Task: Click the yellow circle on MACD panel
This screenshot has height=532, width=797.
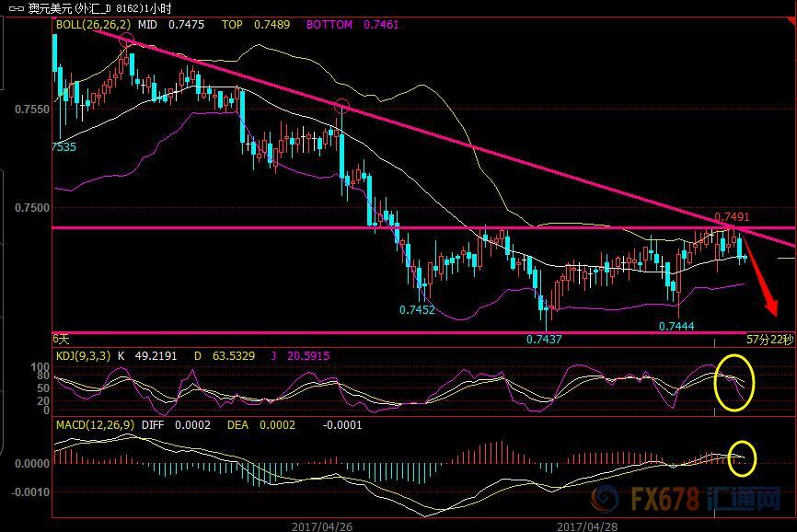Action: click(x=740, y=457)
